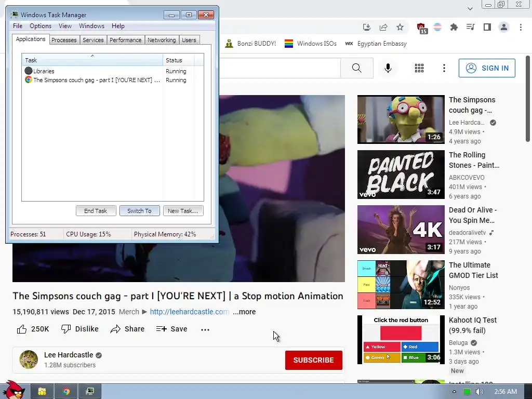The width and height of the screenshot is (532, 399).
Task: Open the Bonzi BUDDY! bookmark
Action: click(250, 44)
